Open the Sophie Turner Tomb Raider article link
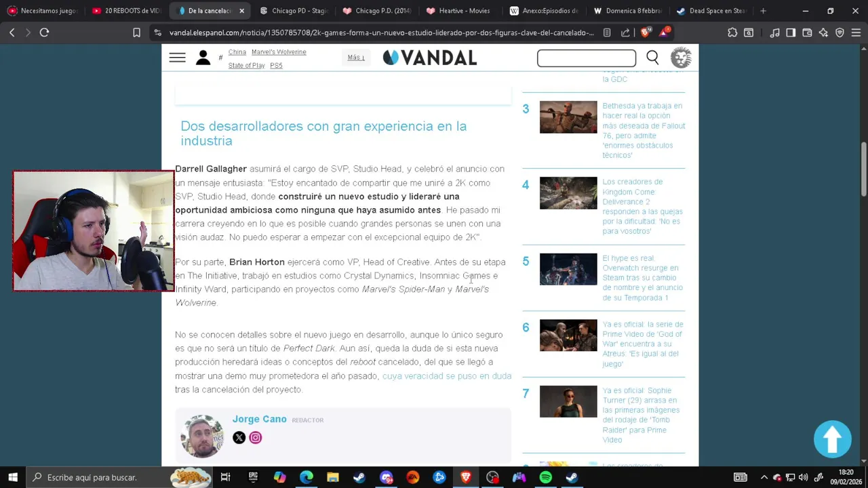Image resolution: width=868 pixels, height=488 pixels. coord(641,415)
